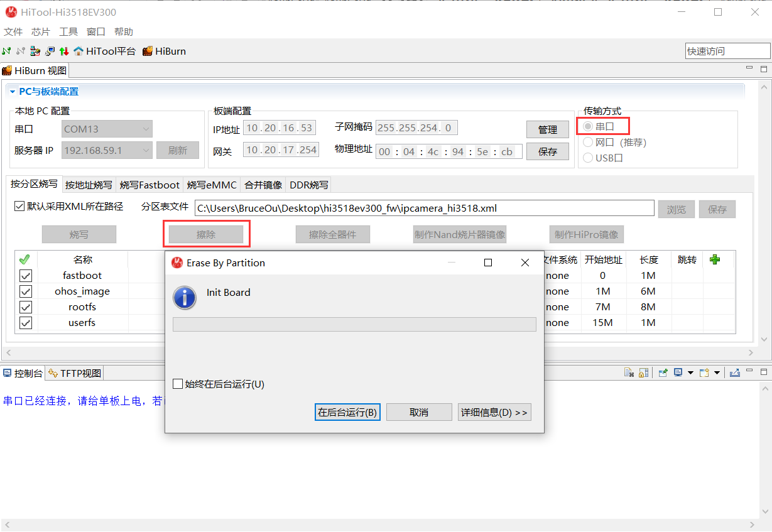
Task: Toggle the rootfs partition checkbox
Action: click(x=26, y=307)
